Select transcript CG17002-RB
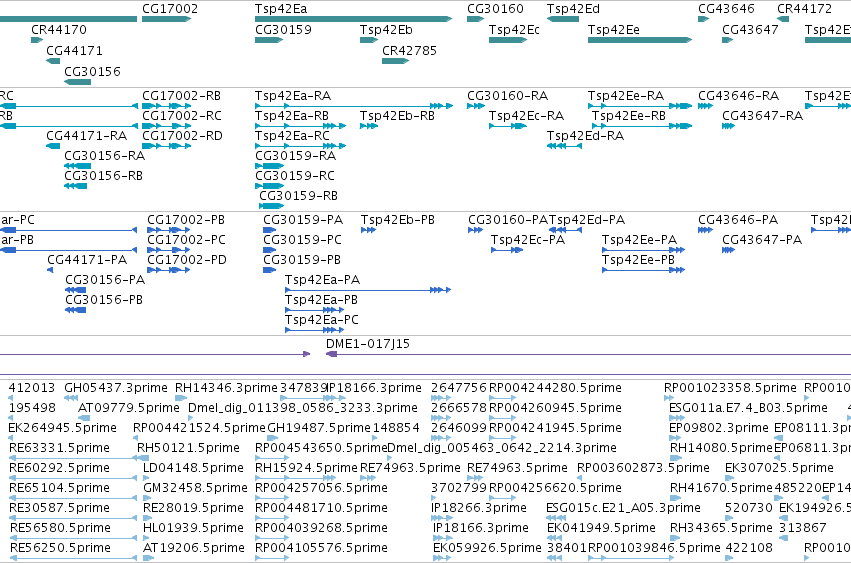Viewport: 851px width, 563px height. (181, 96)
